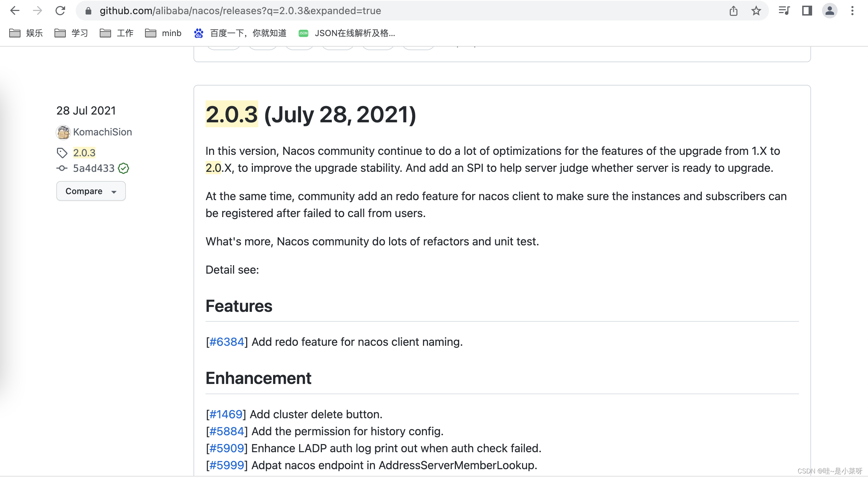
Task: Click the tag icon beside 2.0.3
Action: [x=62, y=153]
